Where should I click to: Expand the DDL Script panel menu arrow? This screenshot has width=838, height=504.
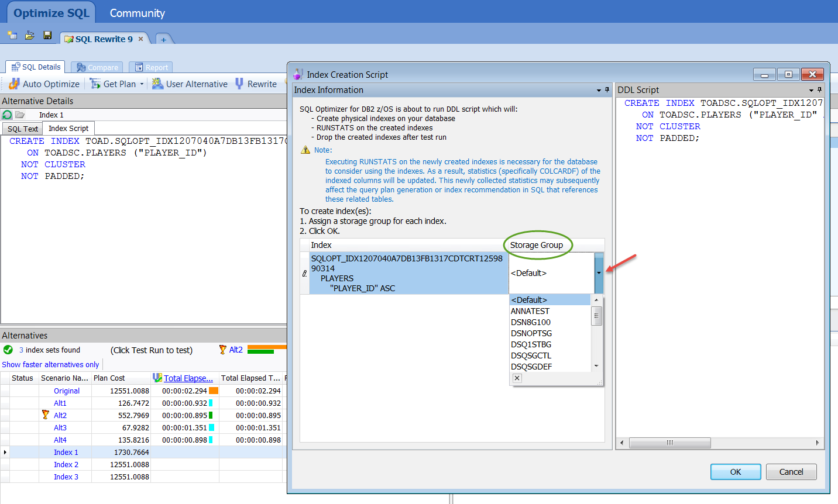tap(811, 90)
